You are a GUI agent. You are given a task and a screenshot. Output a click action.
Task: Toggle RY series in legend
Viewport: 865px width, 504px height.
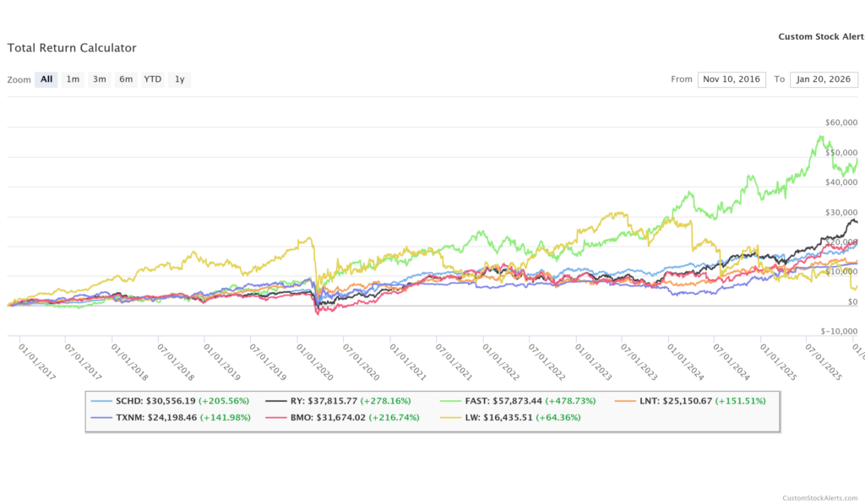pyautogui.click(x=346, y=400)
